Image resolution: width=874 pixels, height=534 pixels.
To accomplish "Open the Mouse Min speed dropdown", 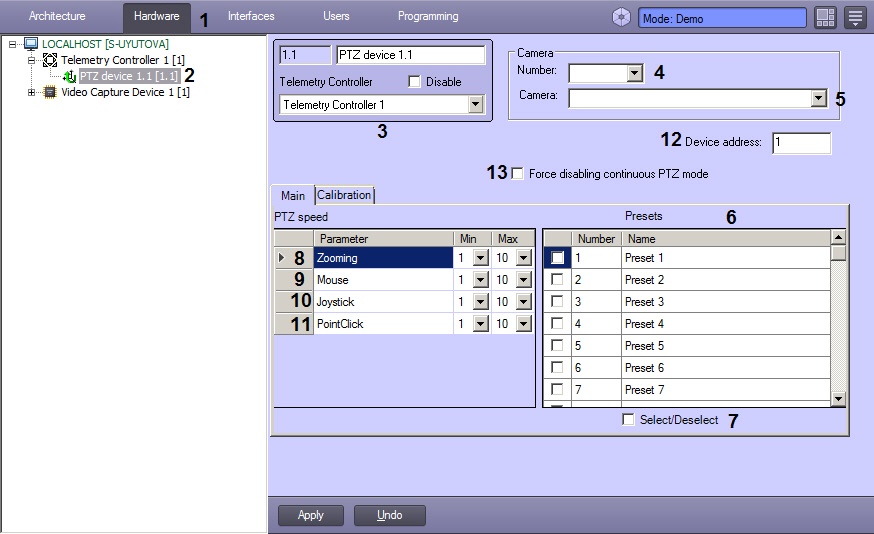I will coord(480,280).
